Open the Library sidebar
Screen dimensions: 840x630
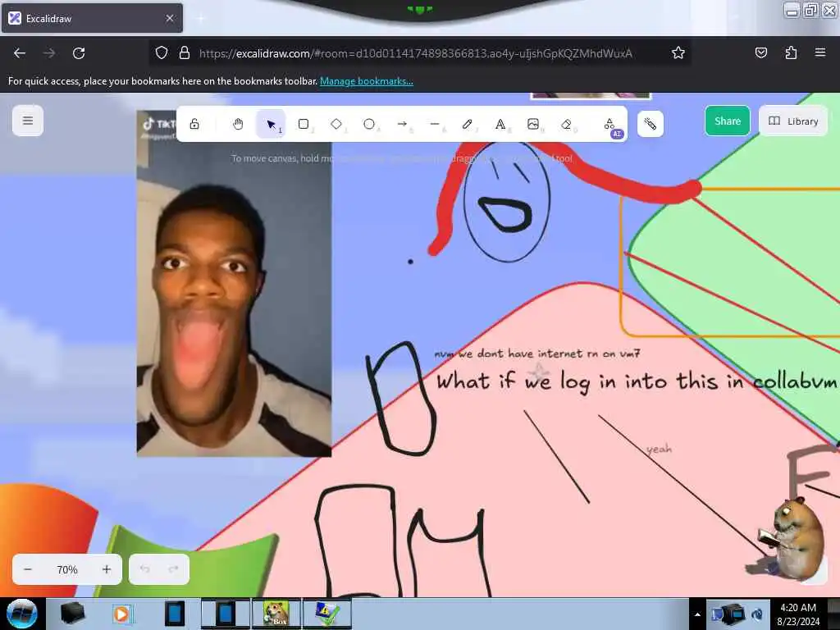coord(793,121)
